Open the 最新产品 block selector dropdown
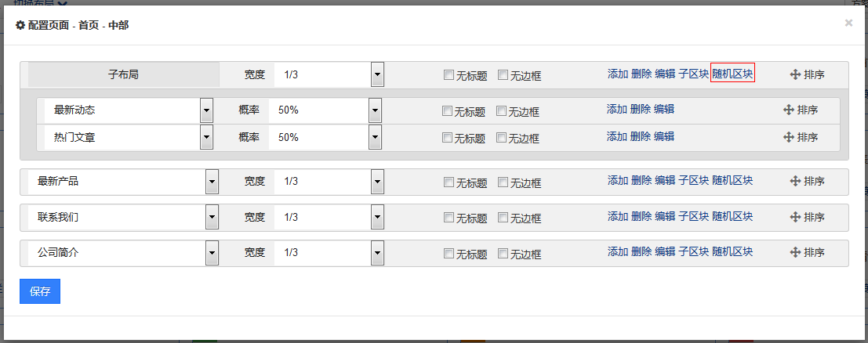Image resolution: width=868 pixels, height=343 pixels. click(x=212, y=182)
